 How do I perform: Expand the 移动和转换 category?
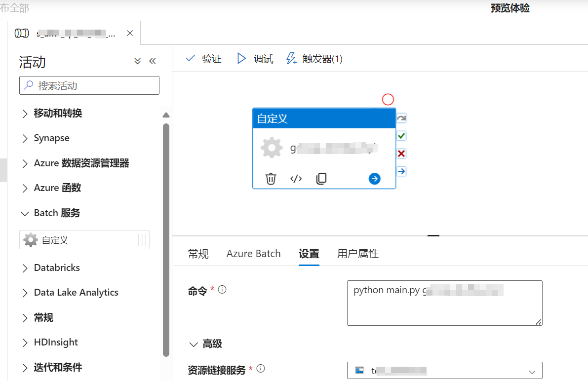pyautogui.click(x=25, y=114)
